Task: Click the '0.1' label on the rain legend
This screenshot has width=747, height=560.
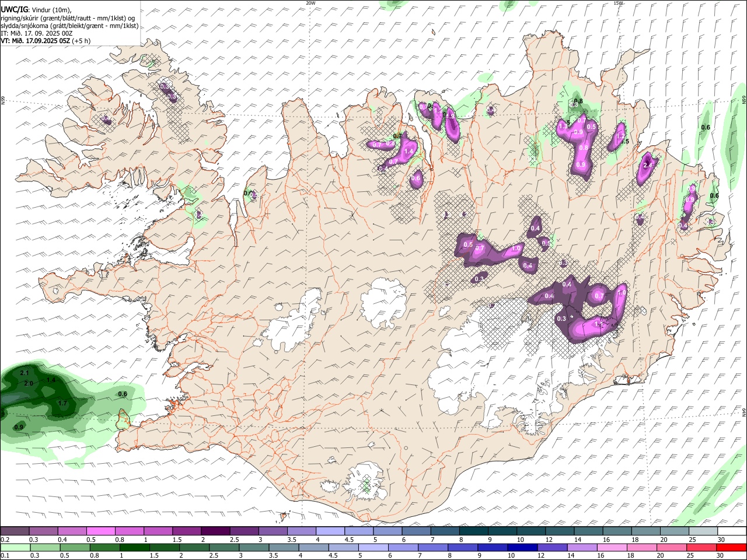Action: point(5,556)
